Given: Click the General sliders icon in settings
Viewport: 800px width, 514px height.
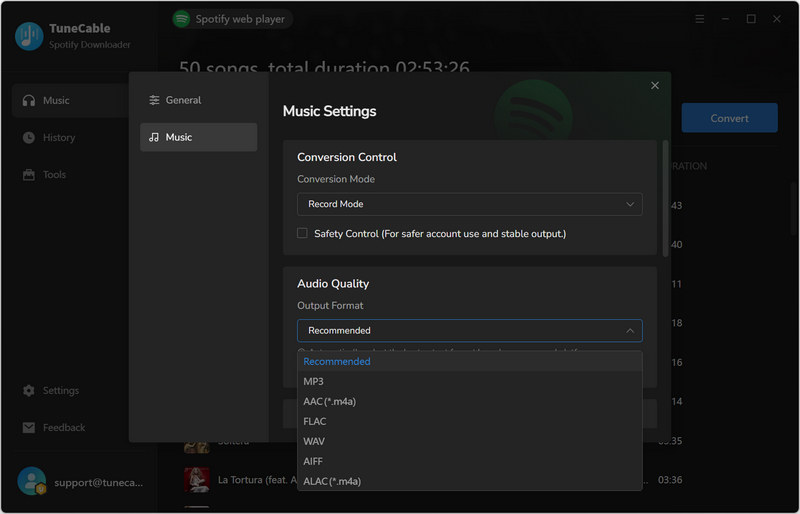Looking at the screenshot, I should tap(154, 100).
